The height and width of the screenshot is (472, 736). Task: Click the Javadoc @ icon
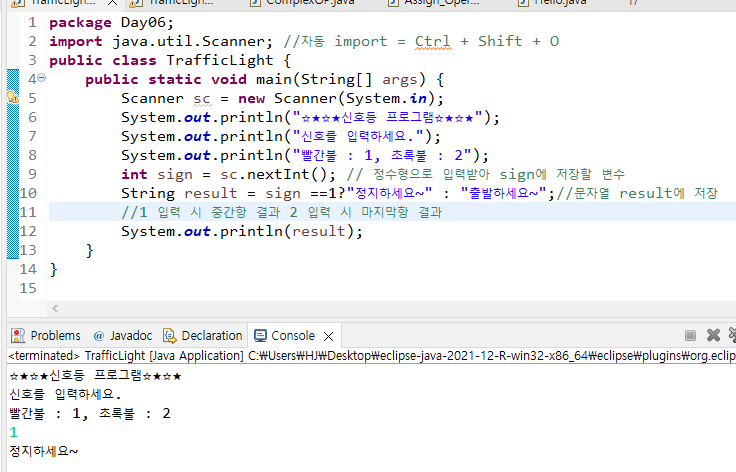tap(99, 336)
